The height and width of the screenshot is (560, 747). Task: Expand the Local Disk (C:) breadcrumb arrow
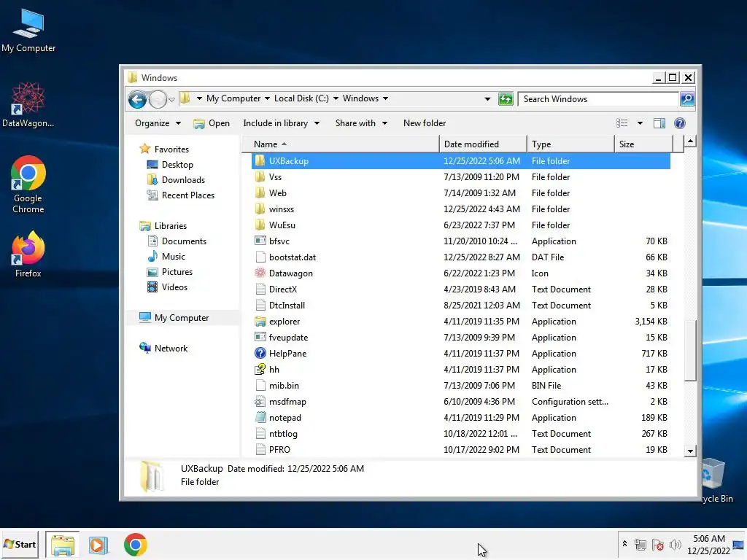point(336,98)
